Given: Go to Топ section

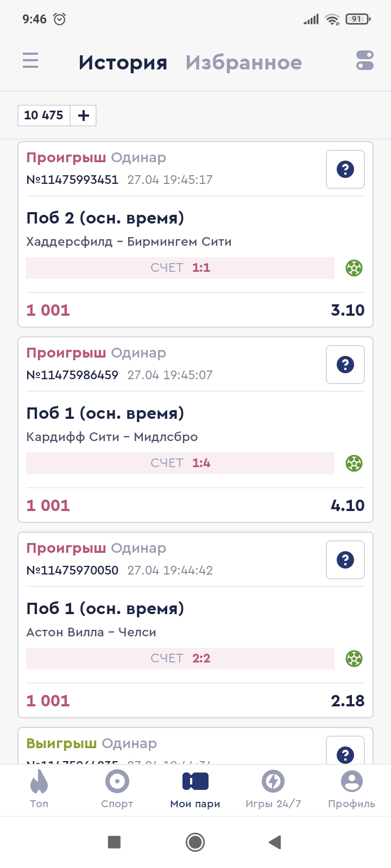Looking at the screenshot, I should pos(39,790).
